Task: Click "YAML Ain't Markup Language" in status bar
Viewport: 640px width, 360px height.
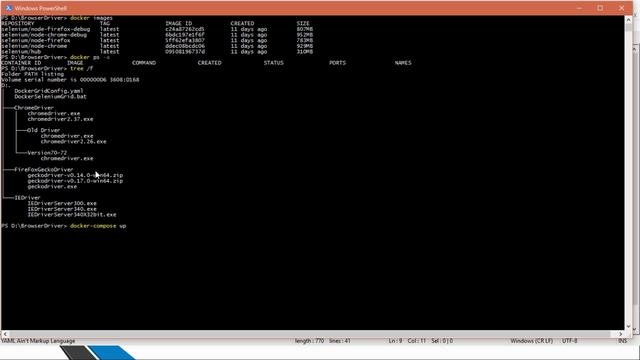Action: 38,341
